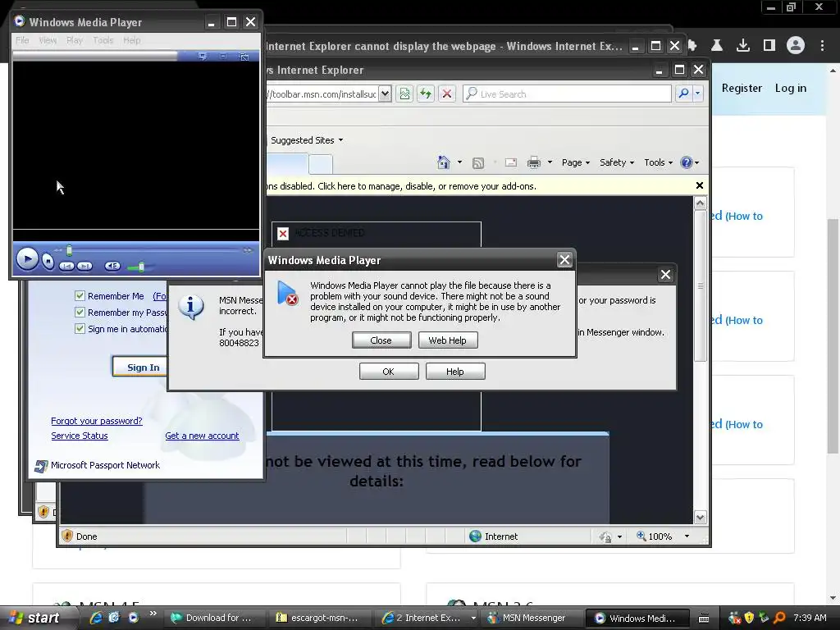This screenshot has height=630, width=840.
Task: Open the Page menu in Internet Explorer
Action: [575, 162]
